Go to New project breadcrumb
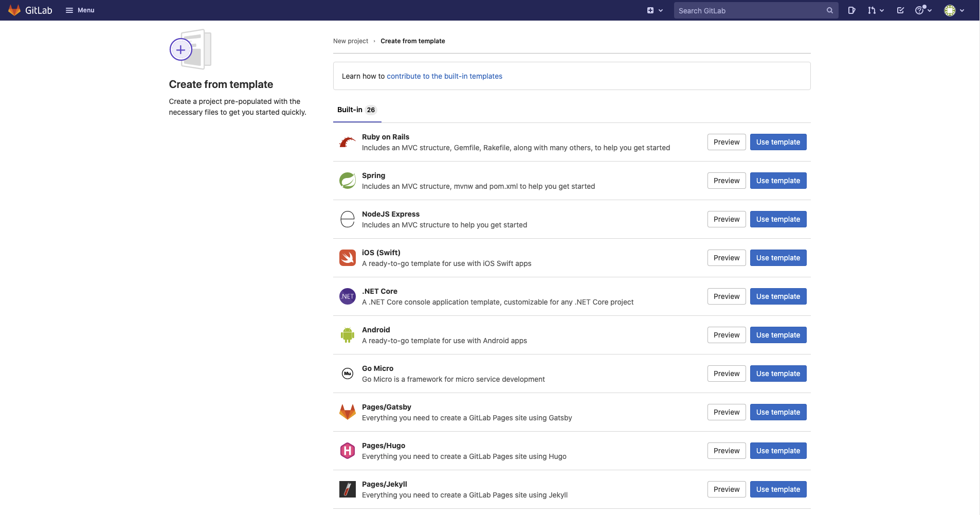 click(x=351, y=41)
